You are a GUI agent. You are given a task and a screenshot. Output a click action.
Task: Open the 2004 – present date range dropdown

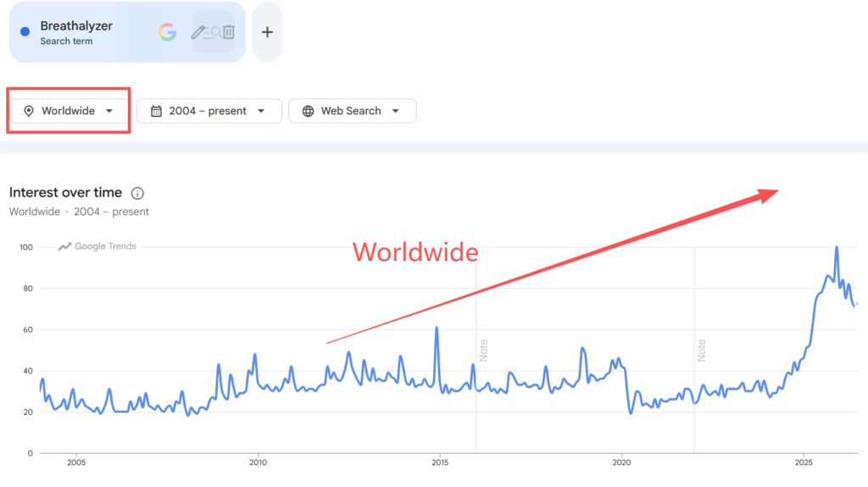(x=209, y=111)
